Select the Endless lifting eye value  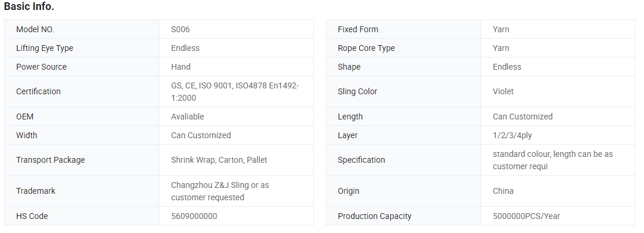185,48
